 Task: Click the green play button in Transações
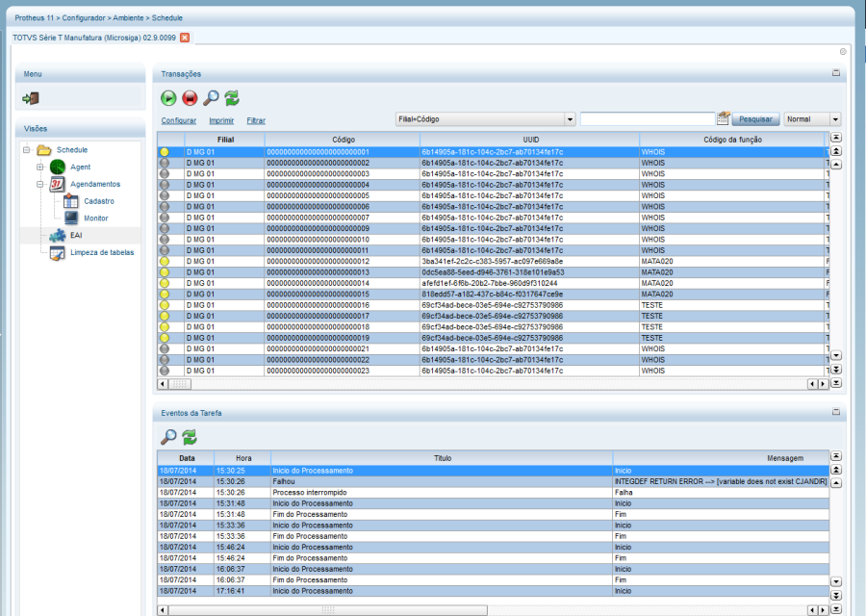click(168, 98)
